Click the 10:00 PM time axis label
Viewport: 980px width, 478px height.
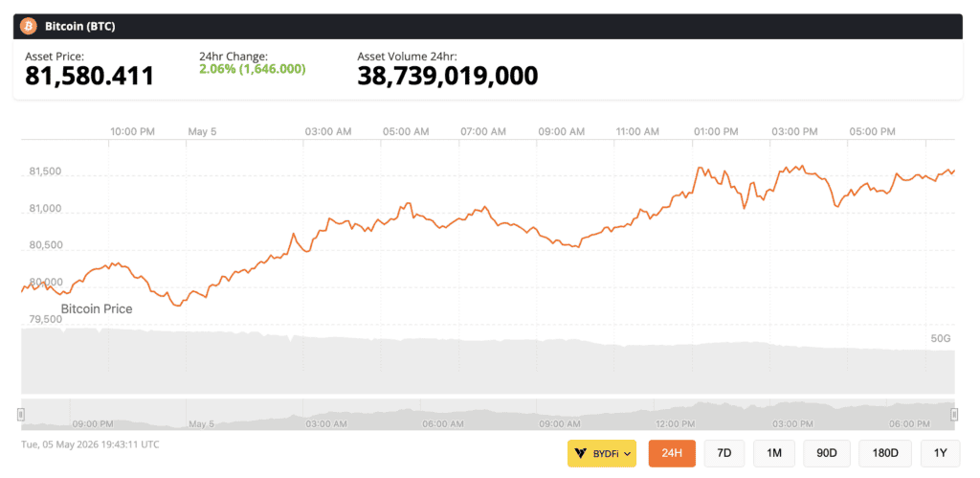pos(132,131)
